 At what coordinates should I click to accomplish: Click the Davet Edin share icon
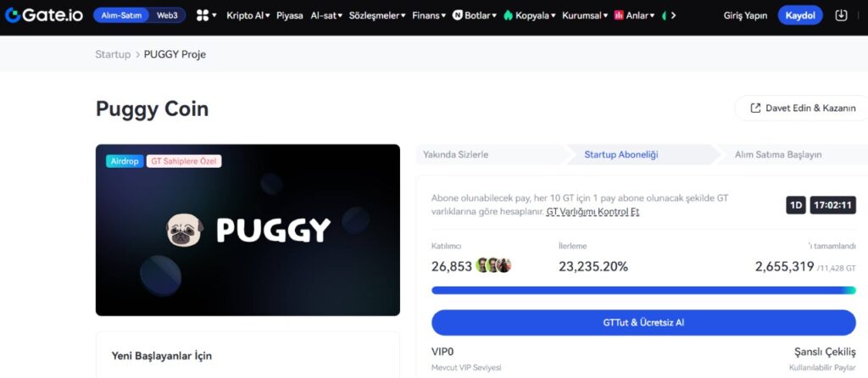[x=755, y=108]
